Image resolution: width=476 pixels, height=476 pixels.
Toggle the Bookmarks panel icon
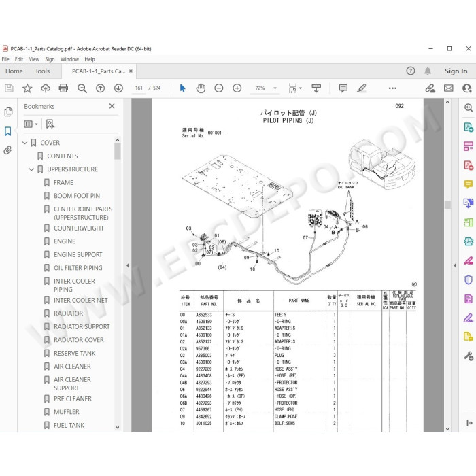tap(8, 131)
